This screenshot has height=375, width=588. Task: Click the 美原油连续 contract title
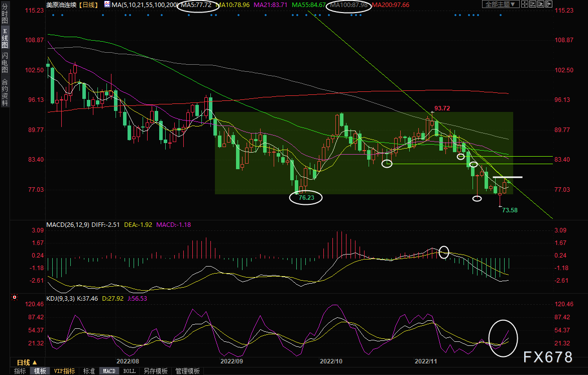[61, 5]
